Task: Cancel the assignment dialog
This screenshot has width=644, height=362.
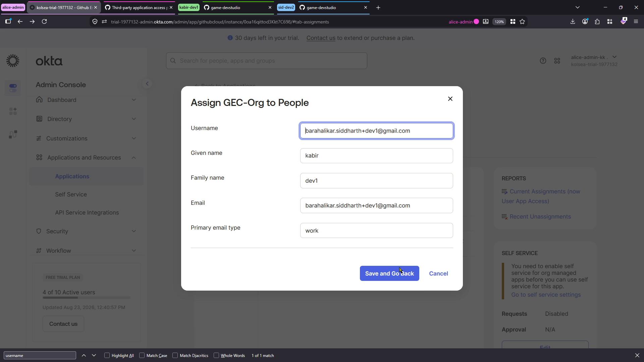Action: (438, 274)
